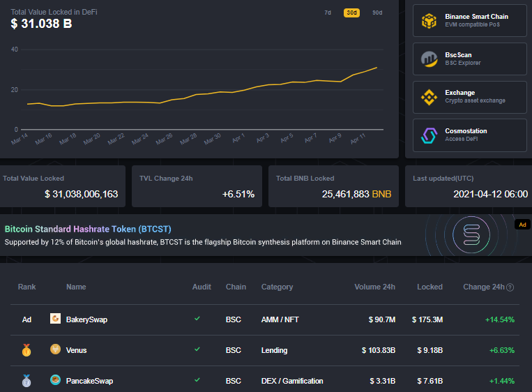Click the yellow Ad badge on banner
The image size is (532, 392).
pyautogui.click(x=522, y=225)
